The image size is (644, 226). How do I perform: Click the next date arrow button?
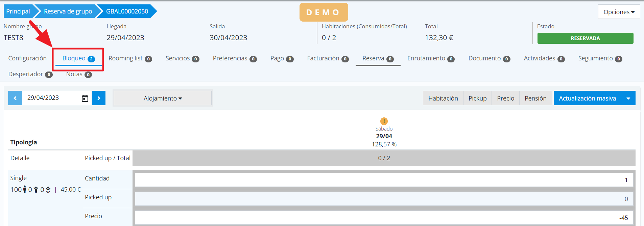coord(99,98)
